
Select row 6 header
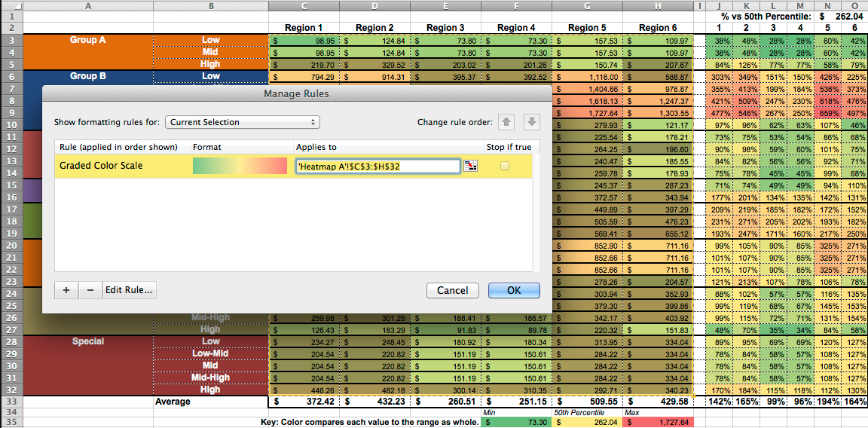click(11, 76)
